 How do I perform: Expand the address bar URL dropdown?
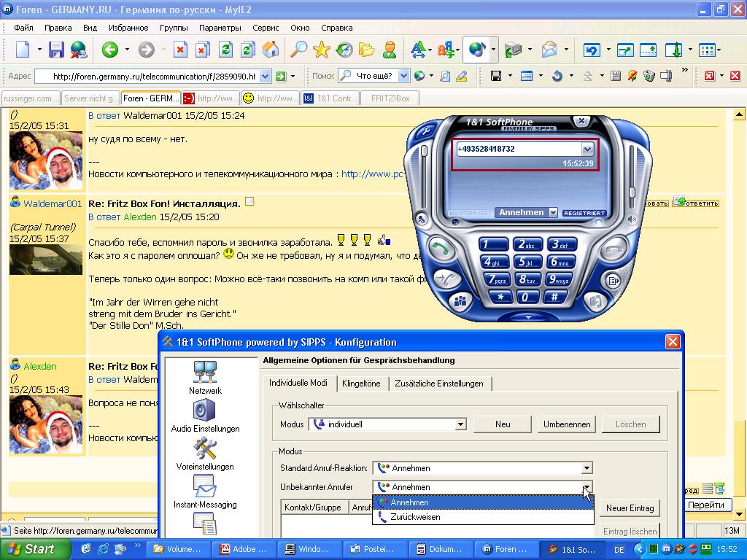tap(266, 76)
